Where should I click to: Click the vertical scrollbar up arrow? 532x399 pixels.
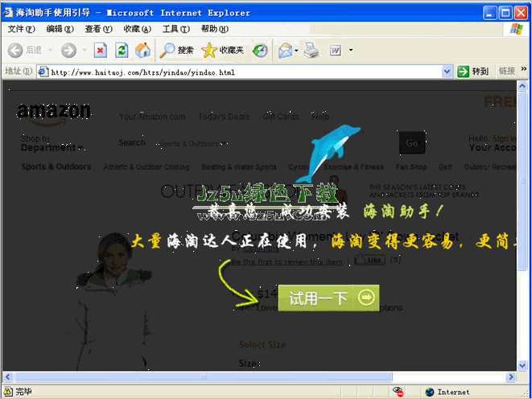tap(522, 86)
